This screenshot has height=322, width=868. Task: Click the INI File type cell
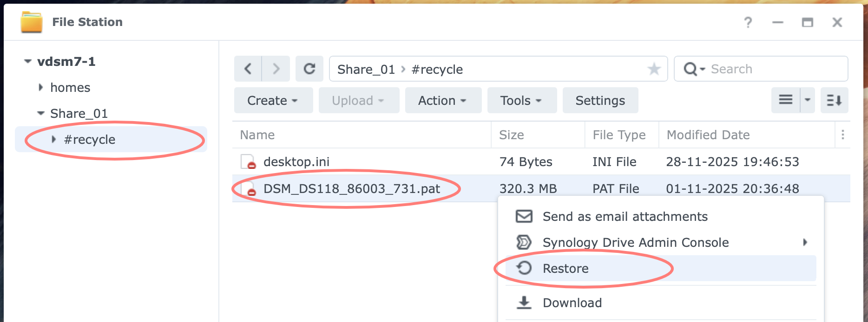pos(614,161)
